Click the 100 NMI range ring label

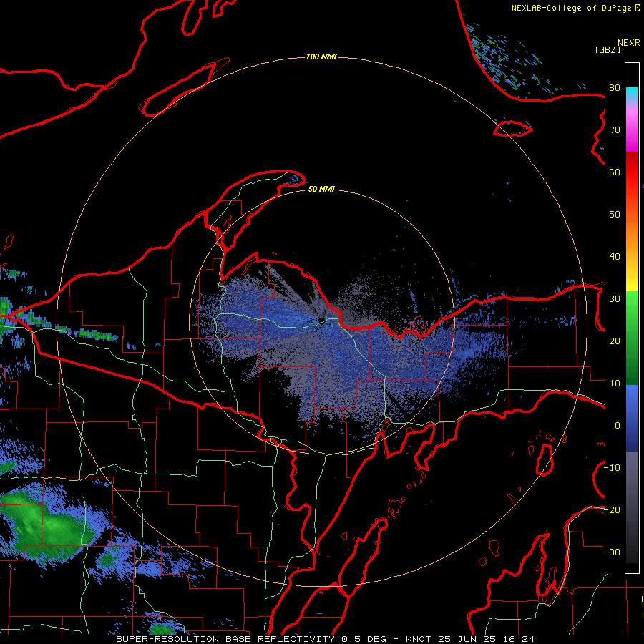click(x=321, y=57)
